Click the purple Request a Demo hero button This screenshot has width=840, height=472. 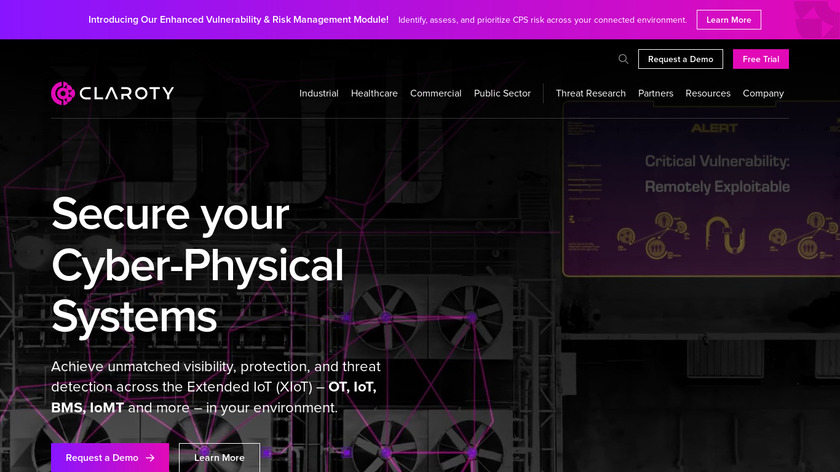[110, 458]
